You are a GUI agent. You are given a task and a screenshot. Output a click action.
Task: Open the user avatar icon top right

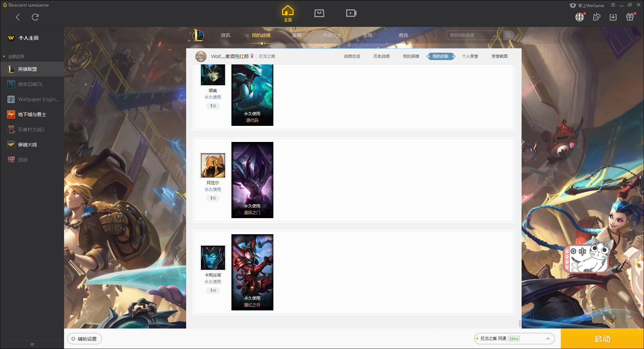coord(580,17)
